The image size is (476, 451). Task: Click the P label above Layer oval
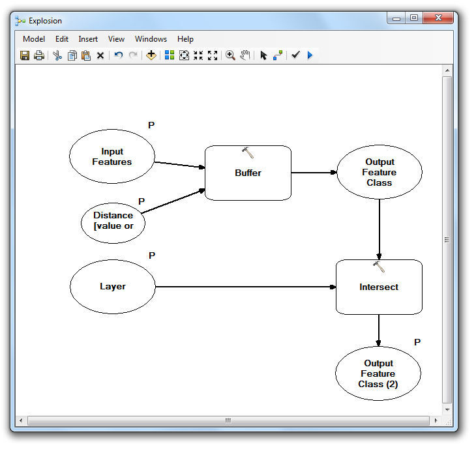pos(152,255)
